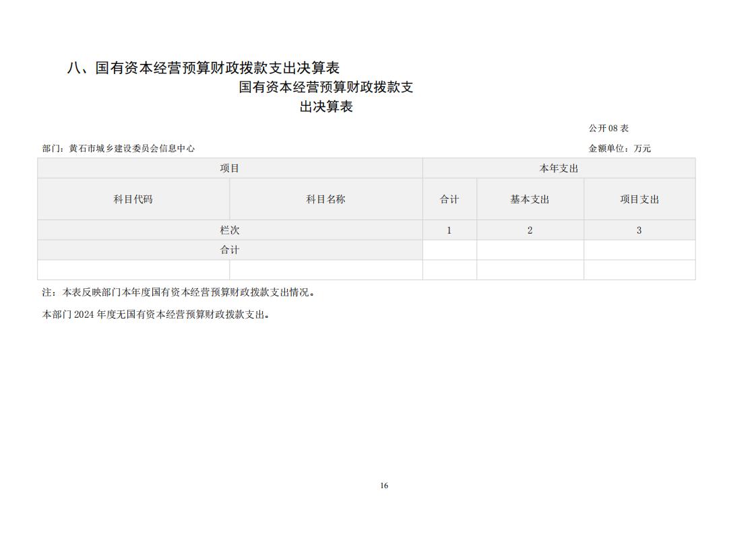Click column number 3 in the 栏次 row
The width and height of the screenshot is (756, 534).
[639, 230]
